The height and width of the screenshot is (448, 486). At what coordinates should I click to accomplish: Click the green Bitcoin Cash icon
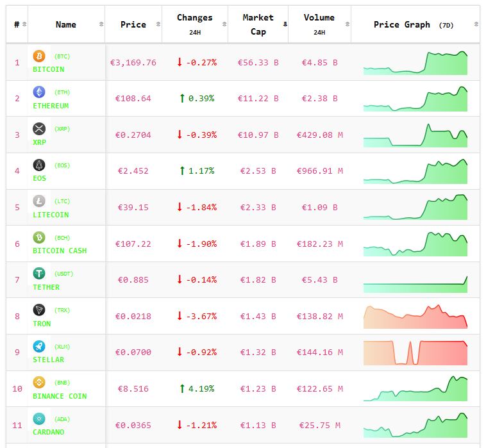pyautogui.click(x=39, y=237)
